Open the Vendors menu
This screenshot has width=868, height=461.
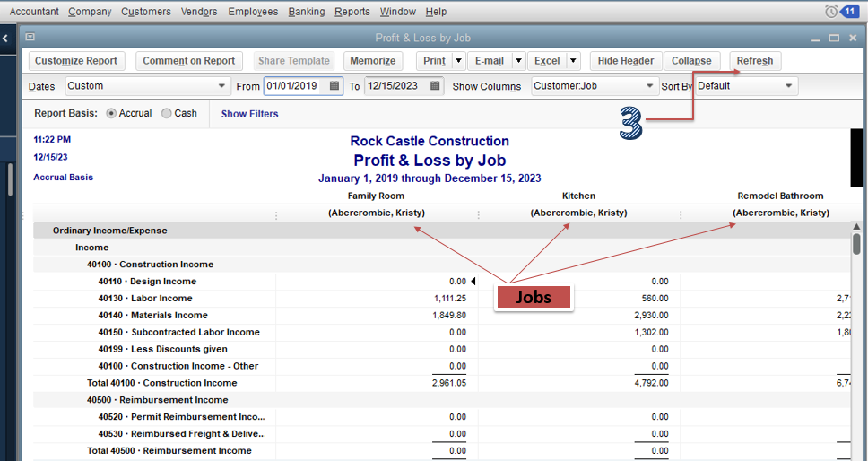click(x=199, y=12)
